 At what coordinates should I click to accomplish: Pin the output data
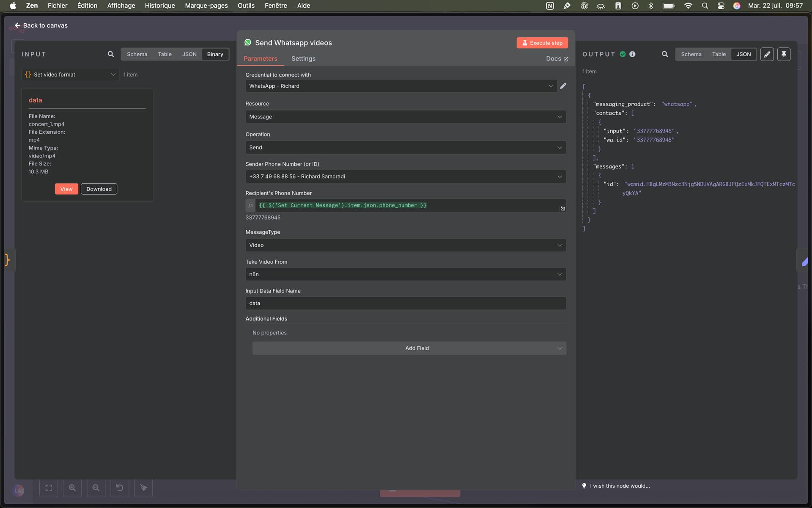pos(784,54)
